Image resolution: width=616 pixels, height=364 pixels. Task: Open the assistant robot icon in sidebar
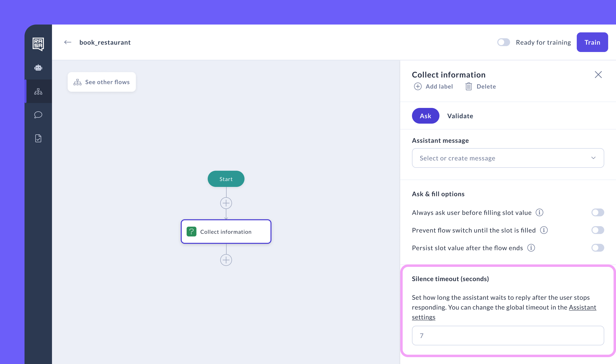pyautogui.click(x=38, y=67)
